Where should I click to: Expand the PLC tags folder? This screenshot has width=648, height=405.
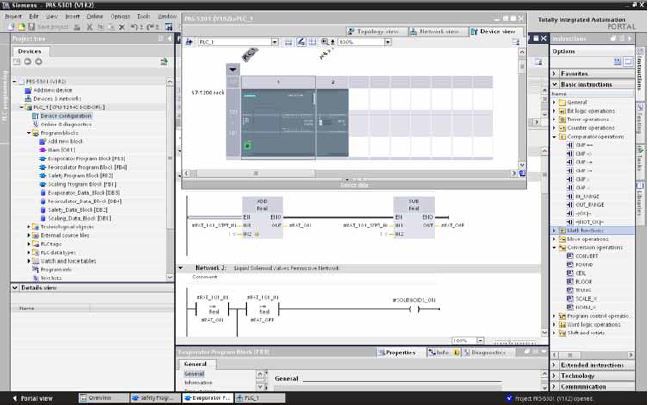click(29, 244)
